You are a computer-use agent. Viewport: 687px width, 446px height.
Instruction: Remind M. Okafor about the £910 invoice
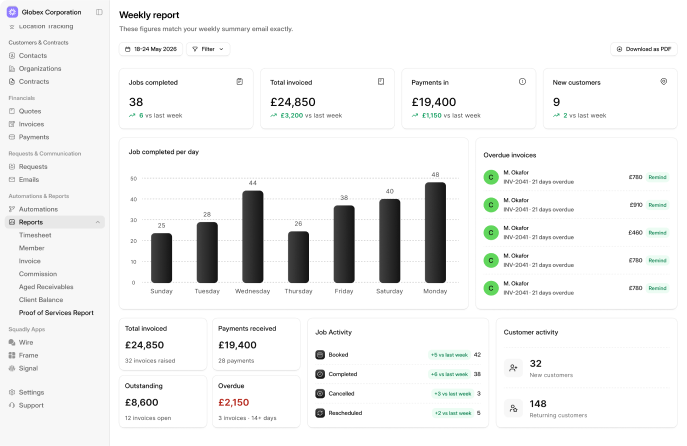pos(657,205)
